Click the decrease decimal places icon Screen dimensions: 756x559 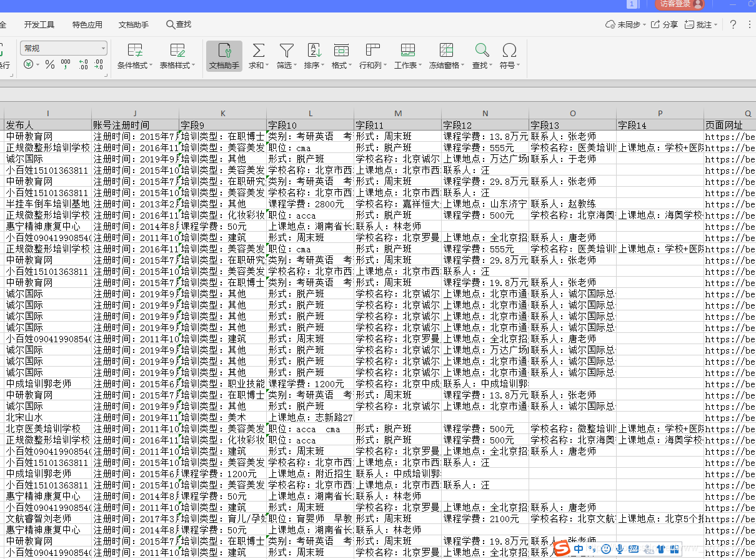click(x=99, y=64)
